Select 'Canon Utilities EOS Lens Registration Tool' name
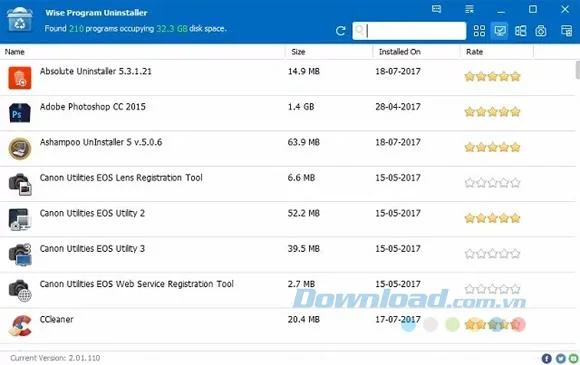Screen dimensions: 580x365 [x=121, y=178]
